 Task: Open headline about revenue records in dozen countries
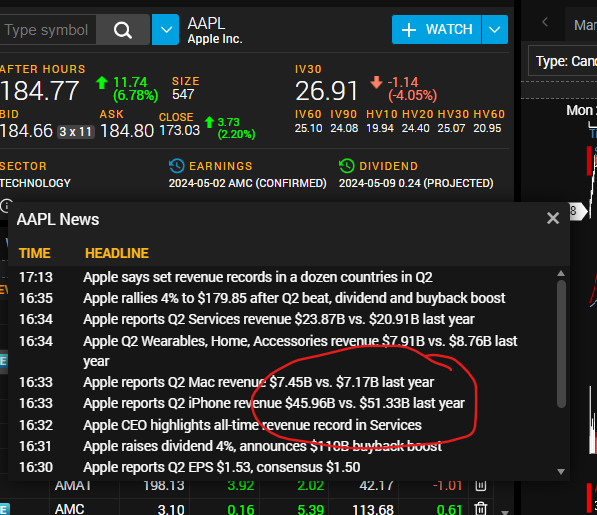pos(258,277)
